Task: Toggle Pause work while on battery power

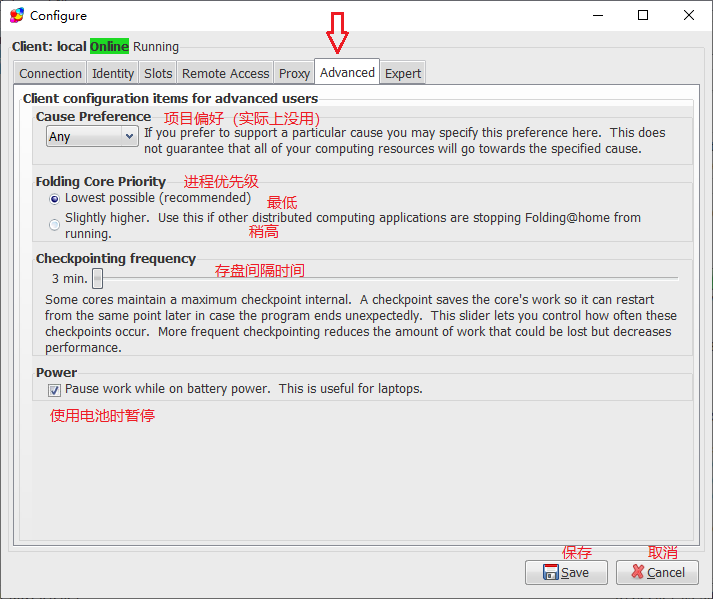Action: pos(55,390)
